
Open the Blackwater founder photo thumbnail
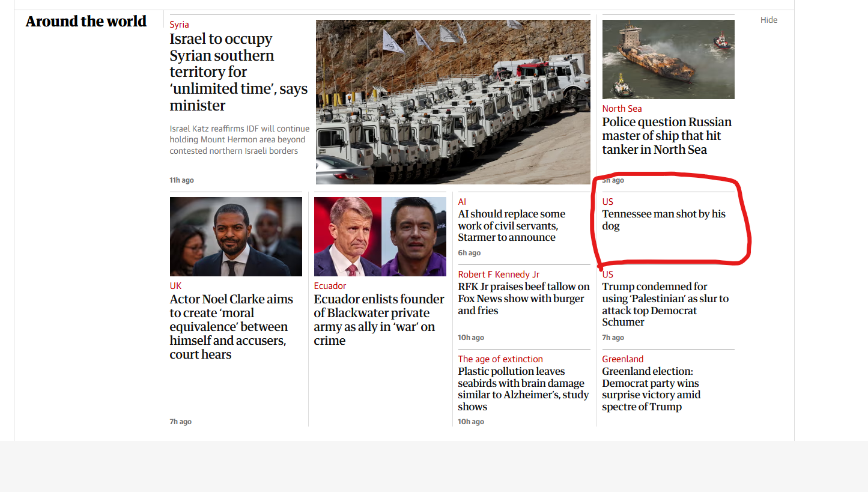[380, 237]
